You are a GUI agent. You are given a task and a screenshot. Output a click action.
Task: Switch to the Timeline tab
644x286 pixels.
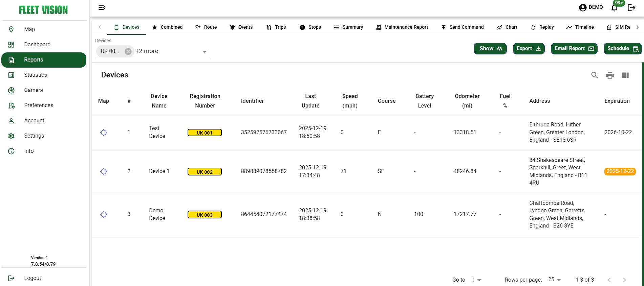click(580, 27)
